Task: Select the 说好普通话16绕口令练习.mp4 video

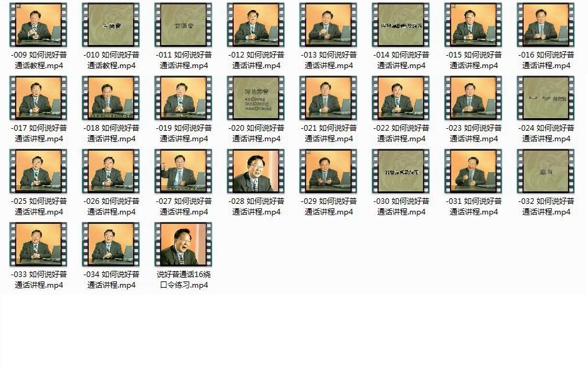Action: [183, 245]
